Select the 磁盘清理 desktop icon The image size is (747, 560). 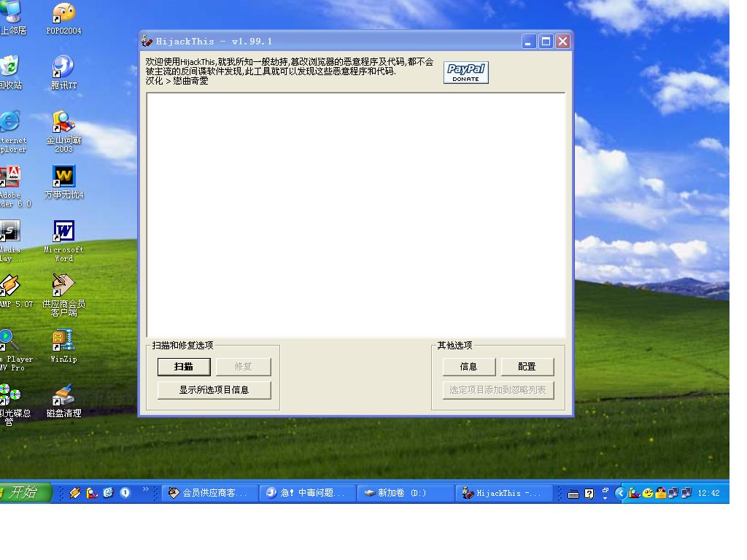pos(64,401)
